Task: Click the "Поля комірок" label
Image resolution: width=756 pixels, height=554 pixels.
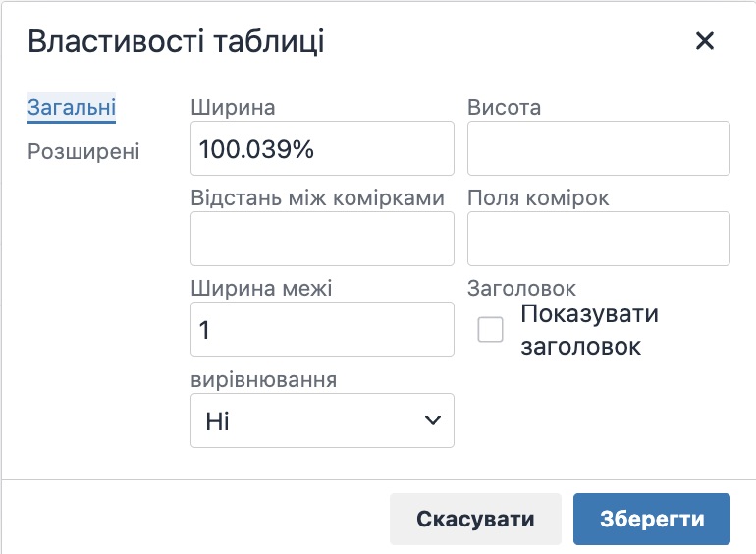Action: tap(539, 197)
